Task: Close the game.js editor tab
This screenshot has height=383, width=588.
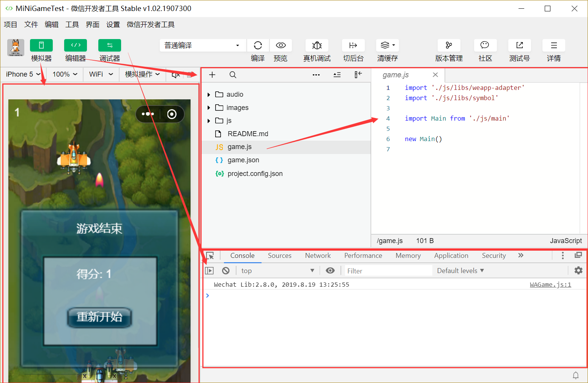Action: click(x=435, y=75)
